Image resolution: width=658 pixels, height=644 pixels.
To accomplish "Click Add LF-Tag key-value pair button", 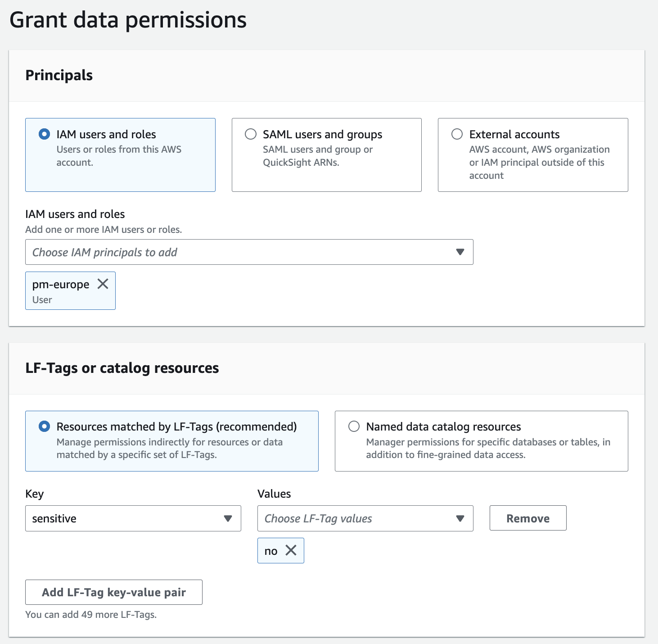I will [x=114, y=592].
